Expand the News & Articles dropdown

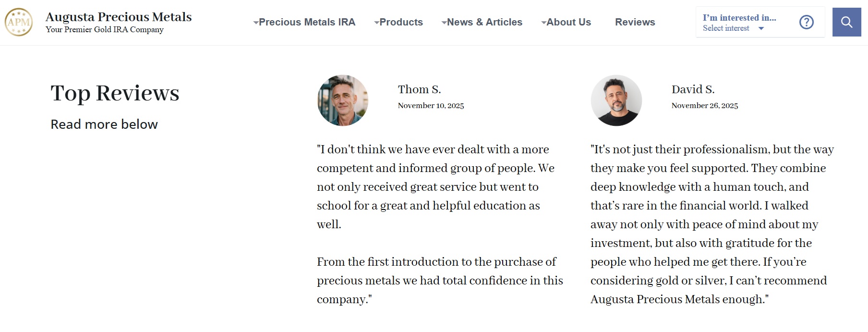[x=484, y=22]
